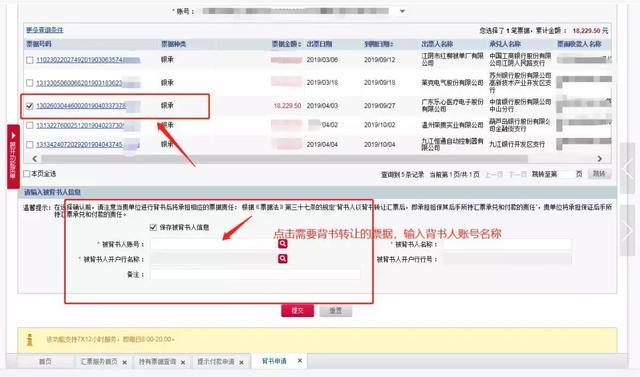Tick checkbox for bill starting 131342407202
640x377 pixels.
(x=29, y=144)
